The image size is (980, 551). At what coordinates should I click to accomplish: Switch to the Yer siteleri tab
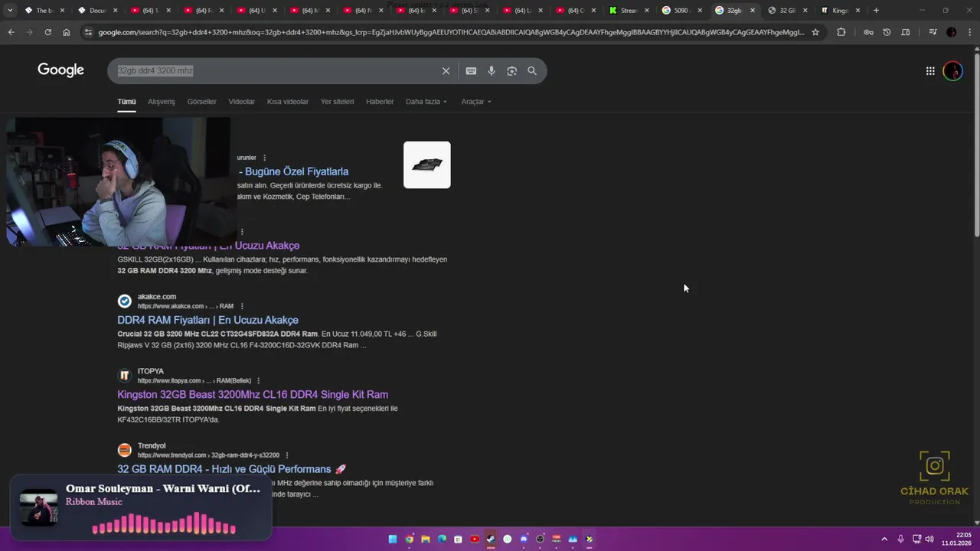[x=338, y=102]
